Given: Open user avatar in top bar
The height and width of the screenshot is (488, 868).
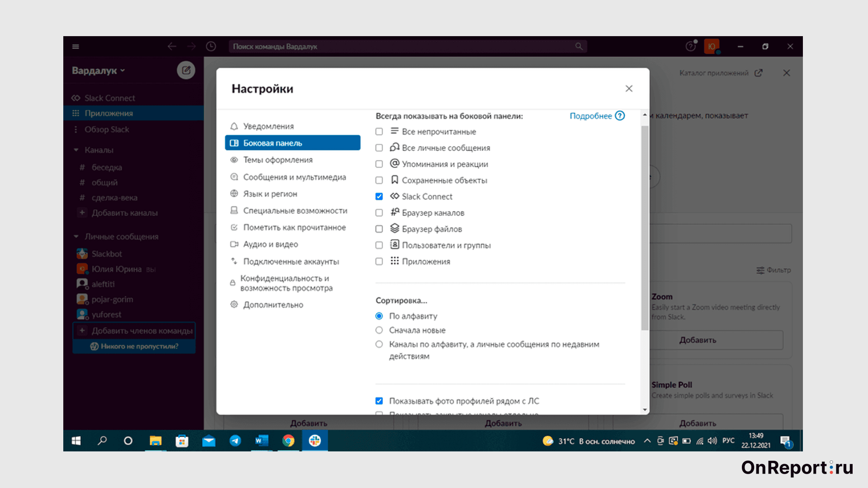Looking at the screenshot, I should pos(712,47).
